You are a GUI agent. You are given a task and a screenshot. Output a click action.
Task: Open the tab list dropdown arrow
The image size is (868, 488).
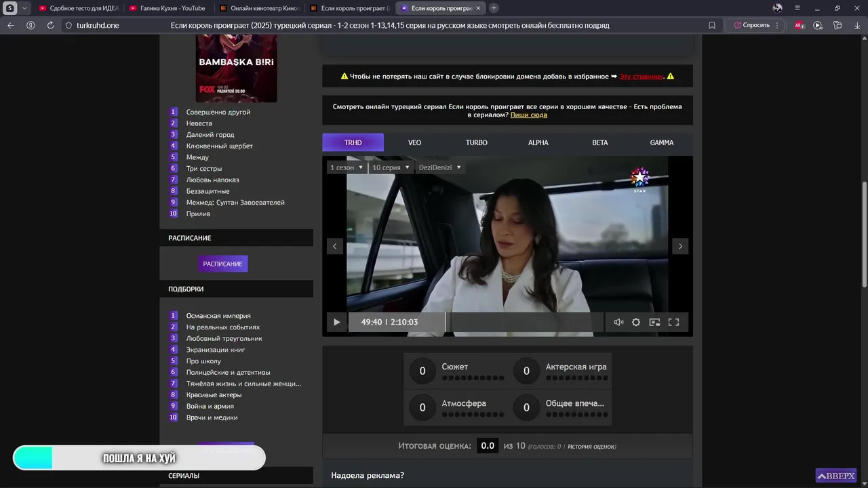pos(24,8)
